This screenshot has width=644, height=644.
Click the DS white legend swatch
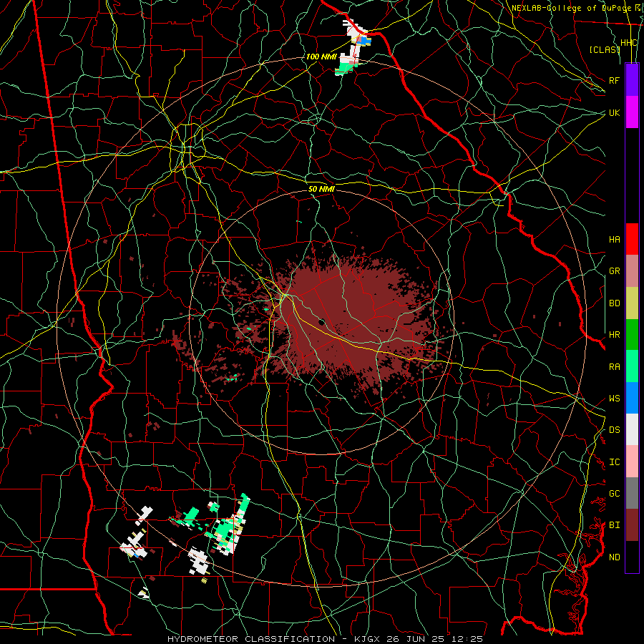pos(632,429)
